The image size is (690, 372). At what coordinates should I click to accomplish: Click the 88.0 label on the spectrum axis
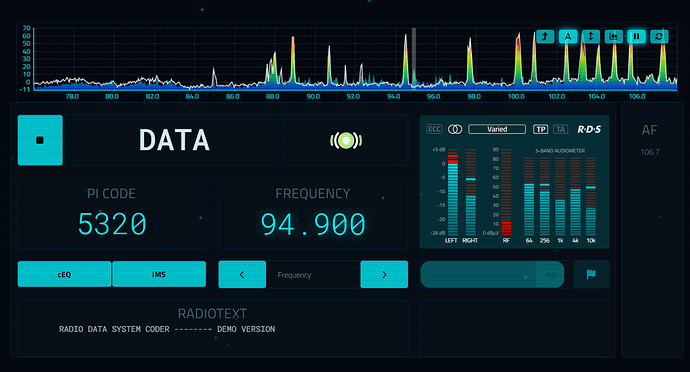(x=272, y=96)
